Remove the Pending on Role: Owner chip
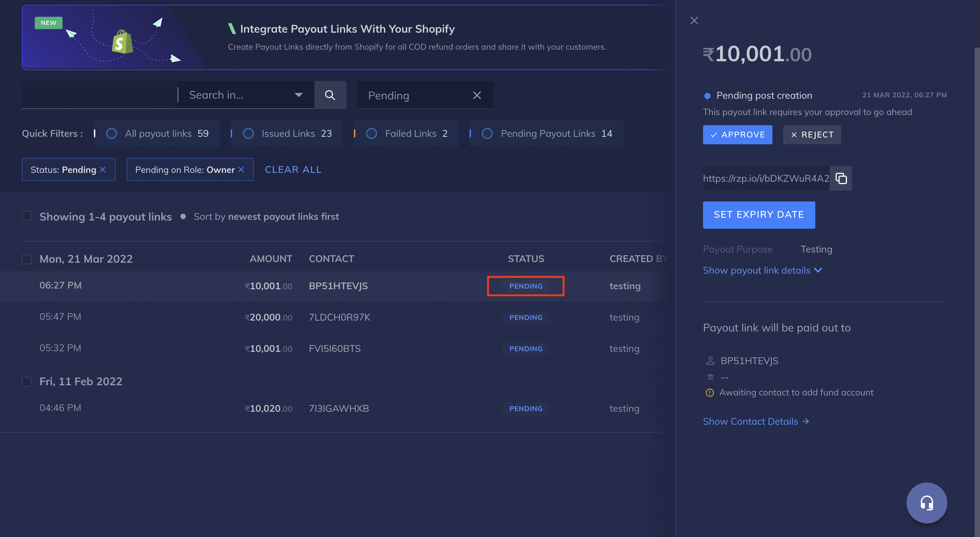Image resolution: width=980 pixels, height=537 pixels. coord(241,169)
